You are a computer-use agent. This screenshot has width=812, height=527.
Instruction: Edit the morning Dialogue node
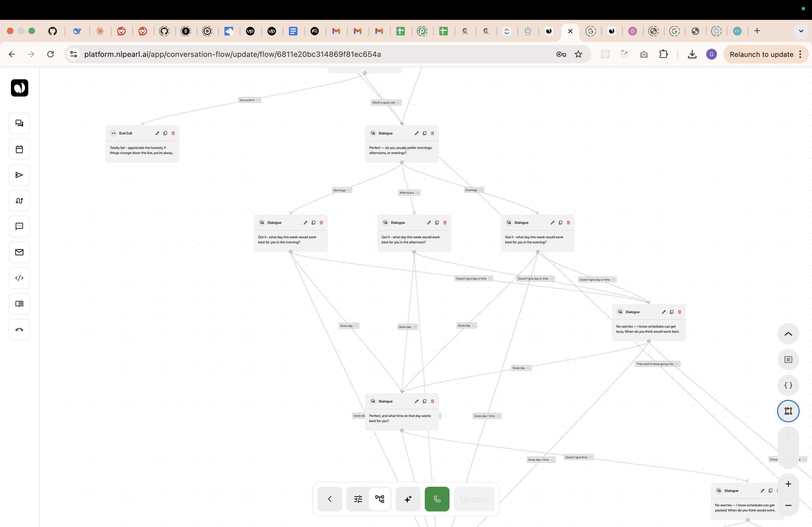click(305, 223)
